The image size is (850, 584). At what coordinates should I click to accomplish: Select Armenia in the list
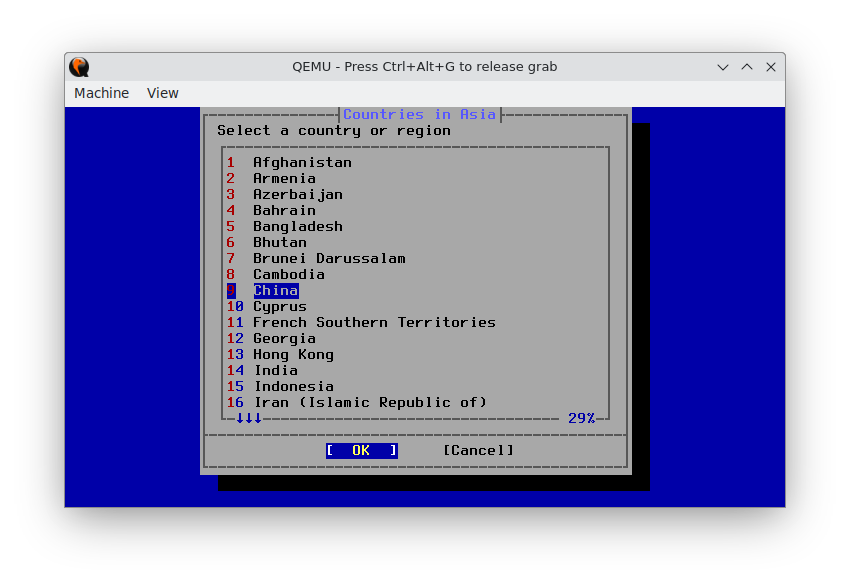coord(285,178)
